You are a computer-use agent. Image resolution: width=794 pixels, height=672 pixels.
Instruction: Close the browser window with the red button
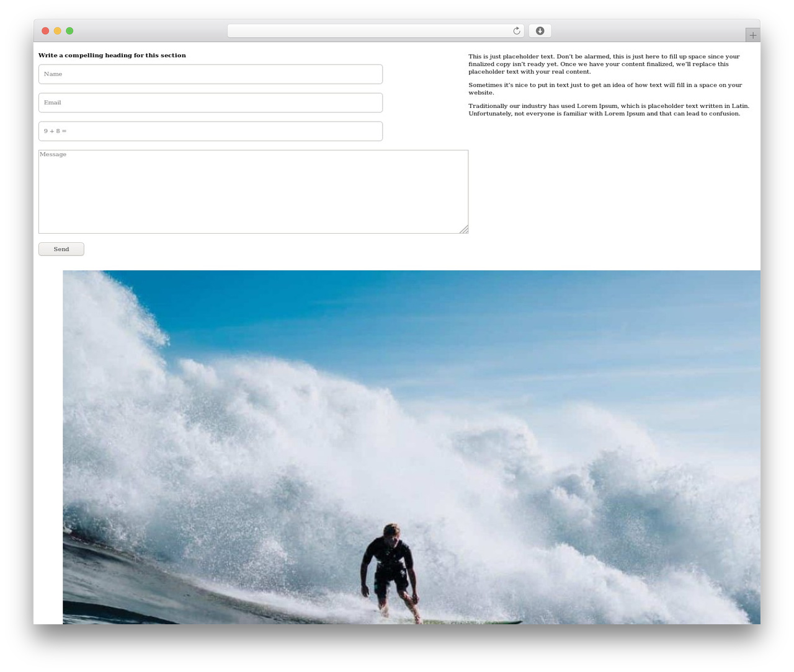tap(45, 31)
